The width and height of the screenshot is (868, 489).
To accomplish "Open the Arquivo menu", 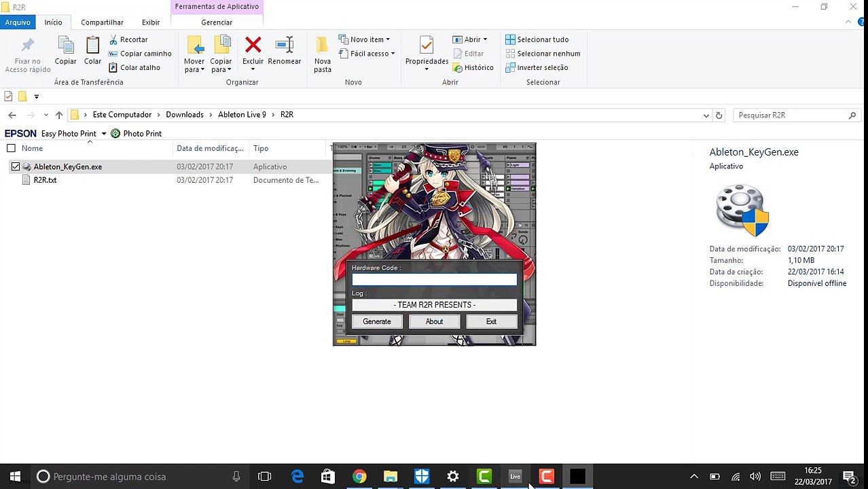I will point(18,22).
